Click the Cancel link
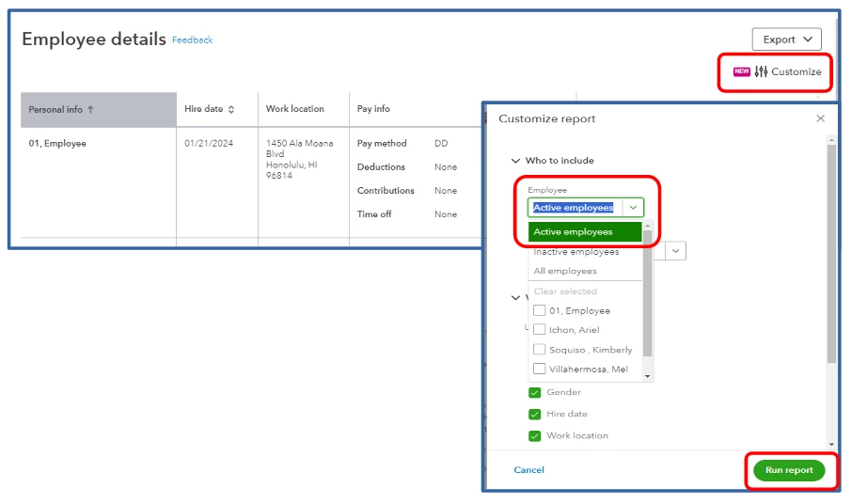Screen dimensions: 851x504 click(528, 470)
